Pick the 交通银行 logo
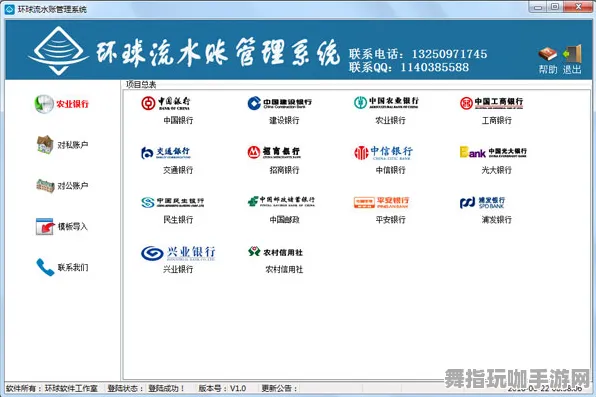The height and width of the screenshot is (397, 596). pyautogui.click(x=165, y=152)
